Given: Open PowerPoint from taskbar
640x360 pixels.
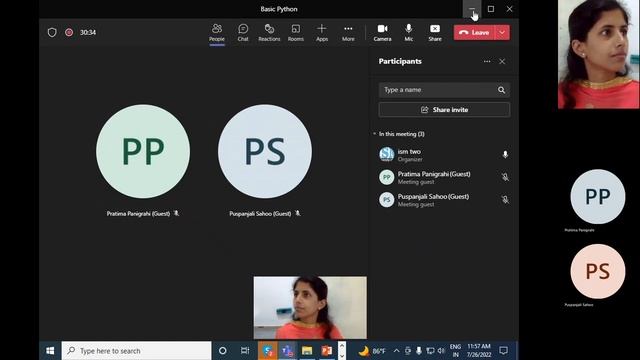Looking at the screenshot, I should tap(327, 351).
